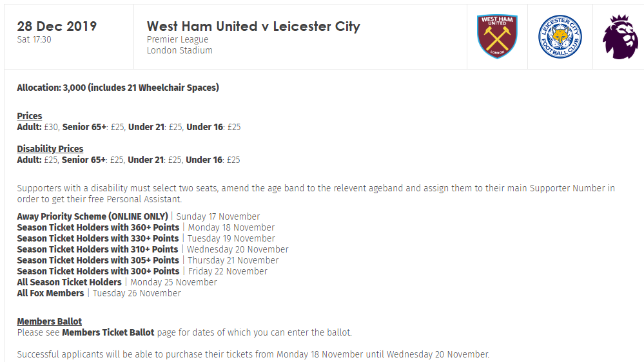Viewport: 644px width, 362px height.
Task: Click the Allocation: 3,000 text line
Action: (x=118, y=88)
